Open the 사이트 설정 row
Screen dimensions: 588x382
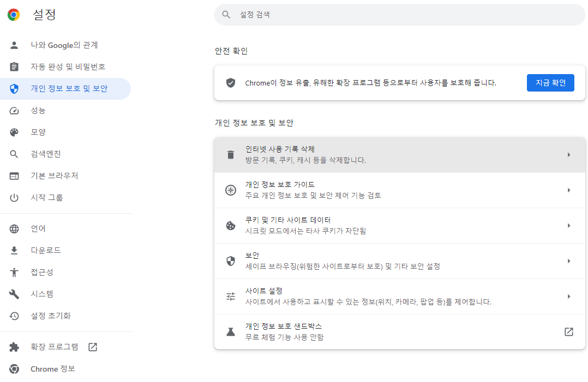(x=400, y=296)
